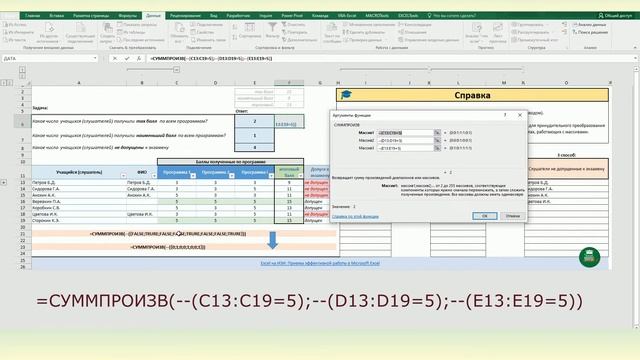Click the fx insert function button
The width and height of the screenshot is (640, 360).
pyautogui.click(x=139, y=58)
